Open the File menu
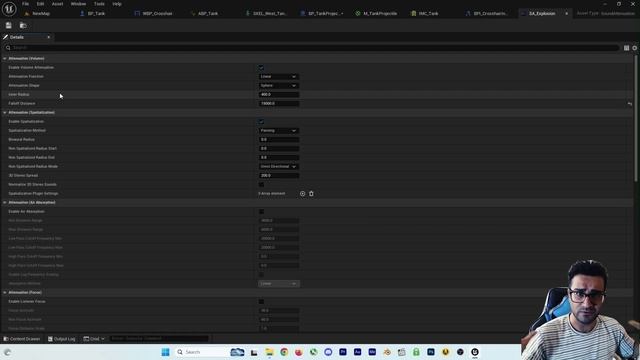Viewport: 640px width, 360px height. pyautogui.click(x=25, y=4)
